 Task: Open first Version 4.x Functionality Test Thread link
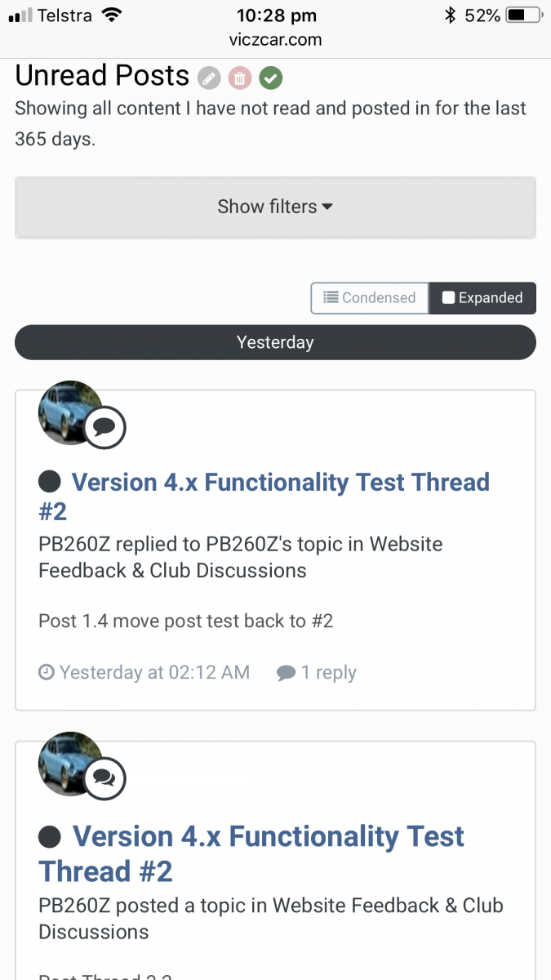[280, 483]
